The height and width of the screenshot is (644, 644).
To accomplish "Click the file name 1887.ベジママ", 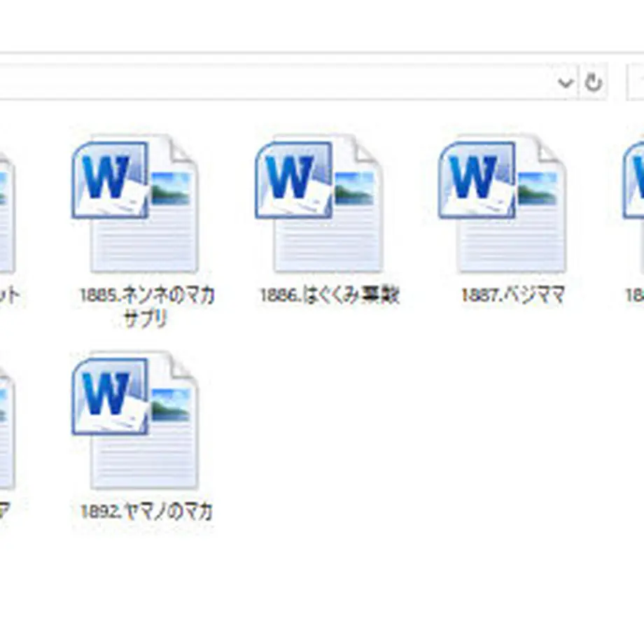I will pyautogui.click(x=513, y=295).
